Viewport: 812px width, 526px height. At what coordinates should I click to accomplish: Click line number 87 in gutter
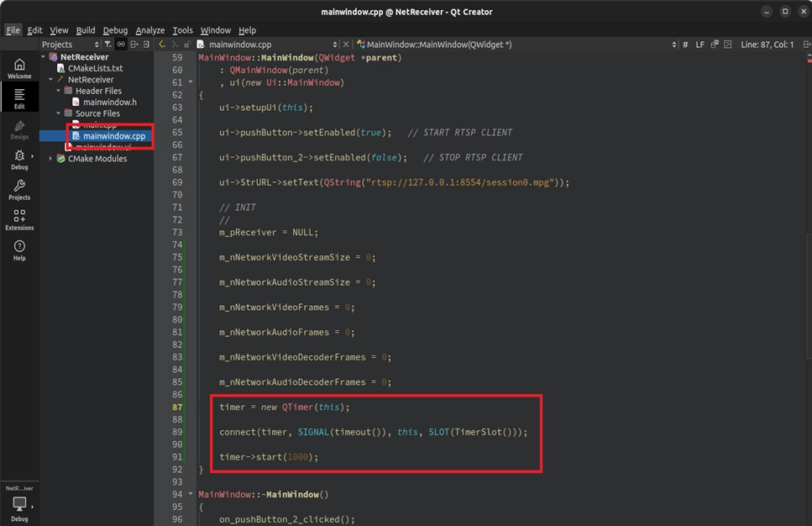click(177, 407)
